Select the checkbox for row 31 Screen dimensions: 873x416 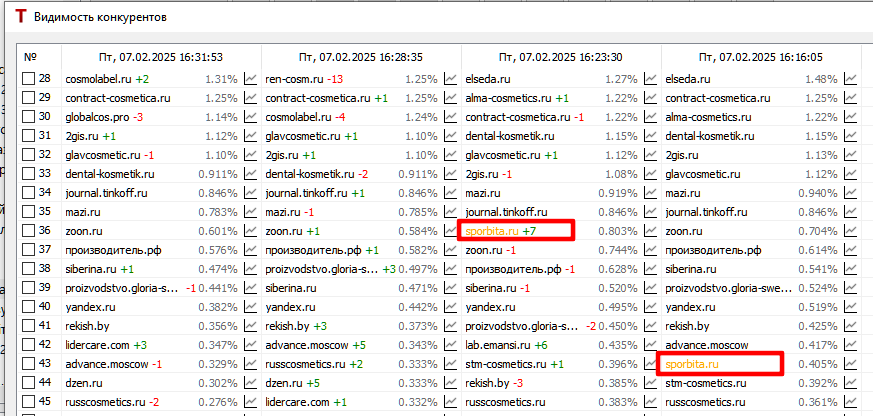pyautogui.click(x=28, y=136)
